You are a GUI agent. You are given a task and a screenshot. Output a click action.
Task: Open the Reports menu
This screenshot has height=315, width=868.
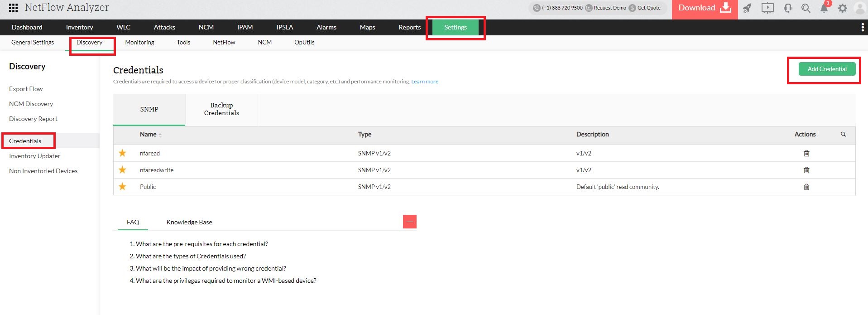coord(410,27)
